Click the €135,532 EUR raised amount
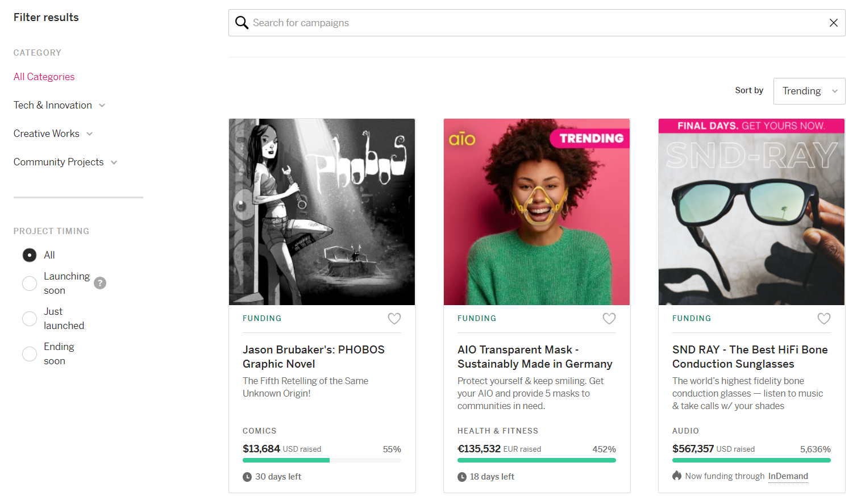The image size is (861, 504). pos(499,449)
